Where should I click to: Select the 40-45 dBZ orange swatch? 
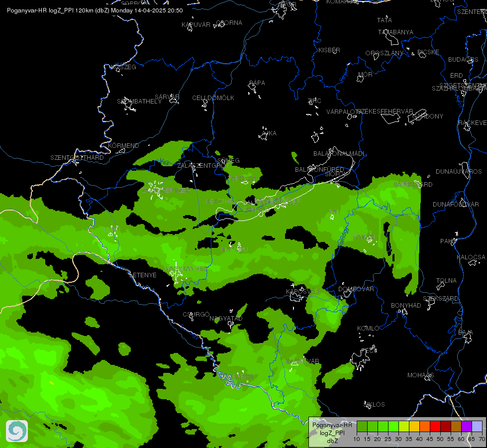point(425,427)
